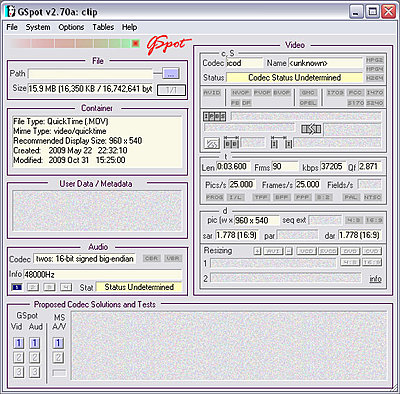
Task: Click the BFF indicator
Action: [x=282, y=197]
